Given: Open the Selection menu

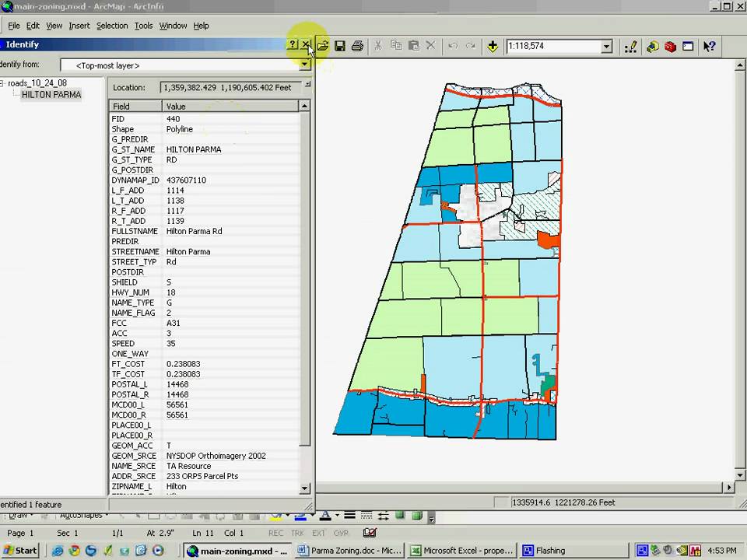Looking at the screenshot, I should click(112, 26).
